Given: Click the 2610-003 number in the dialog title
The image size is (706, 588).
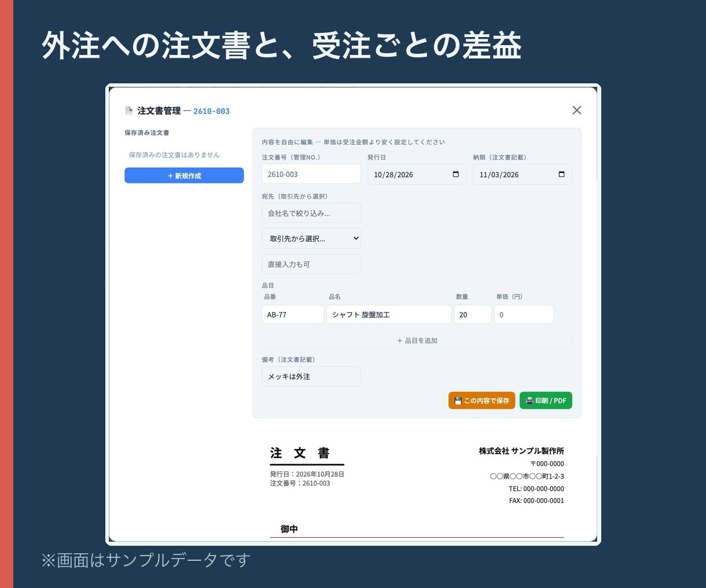Looking at the screenshot, I should pyautogui.click(x=211, y=111).
